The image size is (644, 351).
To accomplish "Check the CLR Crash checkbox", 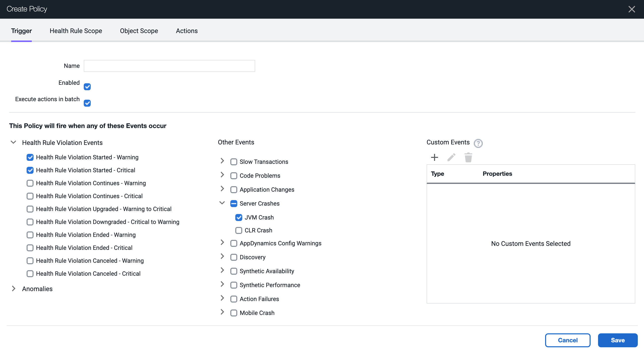I will point(239,230).
